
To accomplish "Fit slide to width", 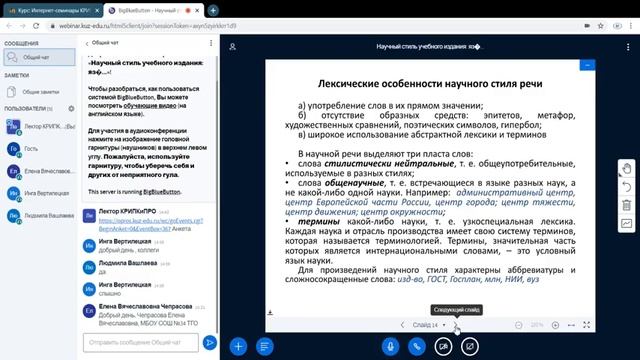I will 571,325.
